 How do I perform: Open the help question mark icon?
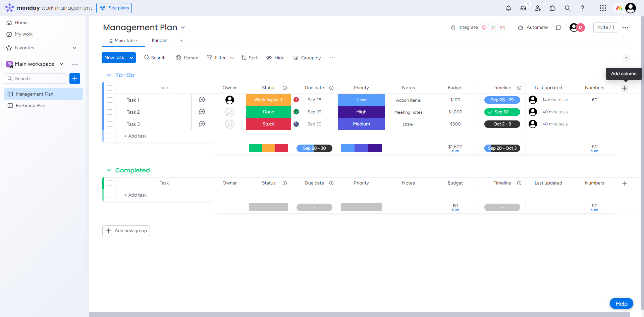582,8
